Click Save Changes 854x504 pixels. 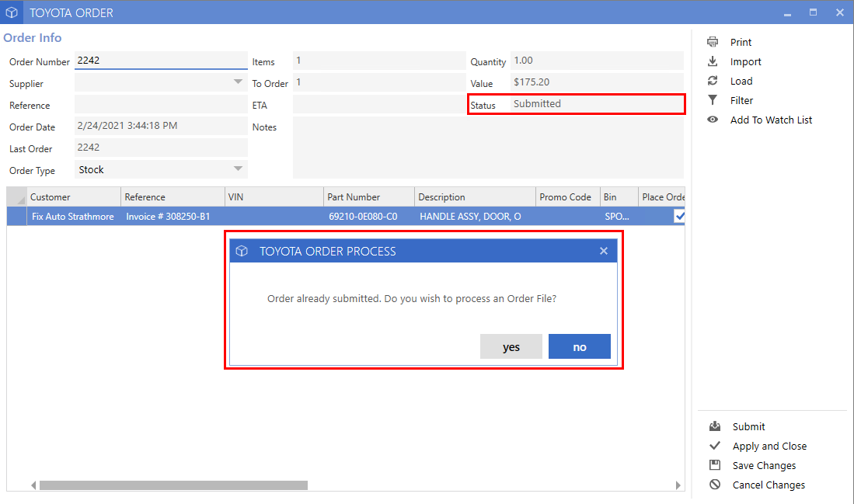(x=764, y=465)
